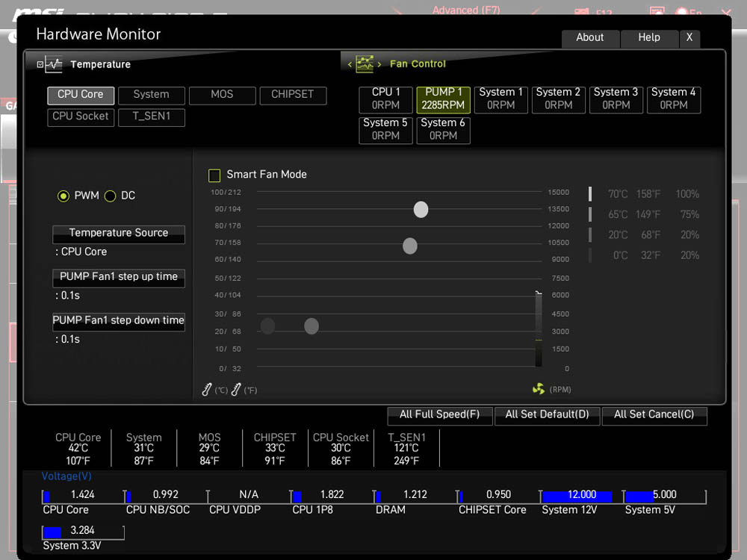Toggle the small checkbox beside Temperature icon

pyautogui.click(x=40, y=64)
